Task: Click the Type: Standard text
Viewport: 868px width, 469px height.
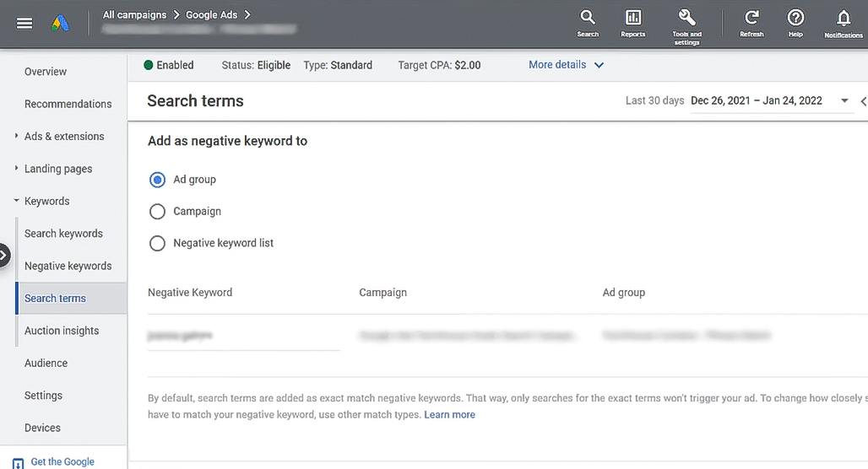Action: coord(338,65)
